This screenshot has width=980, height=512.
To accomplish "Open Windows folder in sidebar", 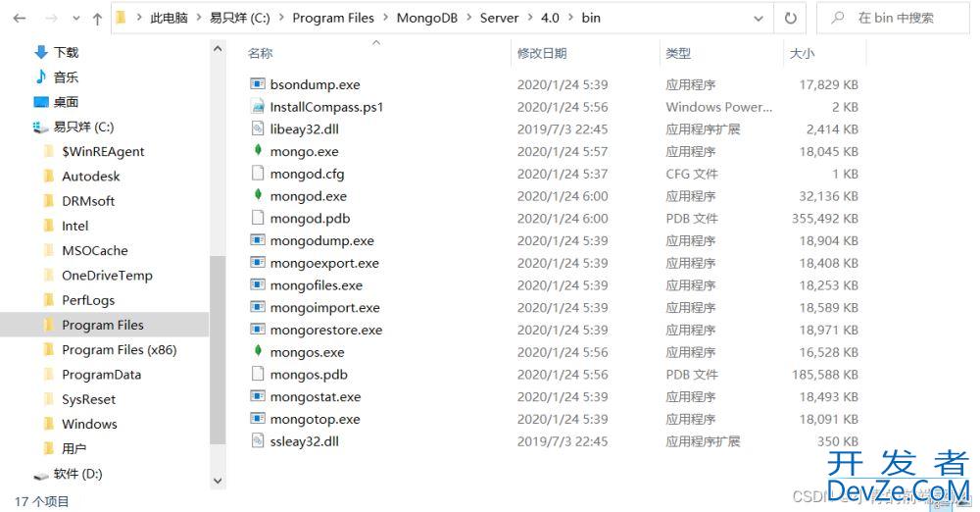I will tap(89, 424).
